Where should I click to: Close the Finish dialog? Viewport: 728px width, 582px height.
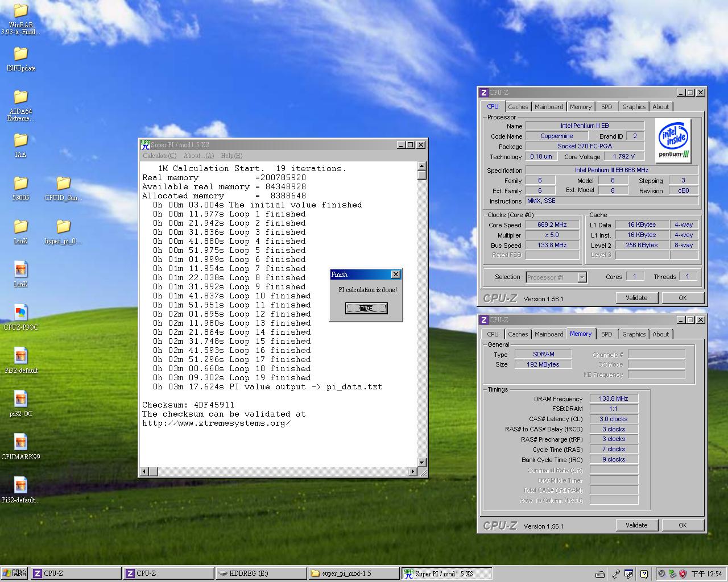click(x=396, y=275)
